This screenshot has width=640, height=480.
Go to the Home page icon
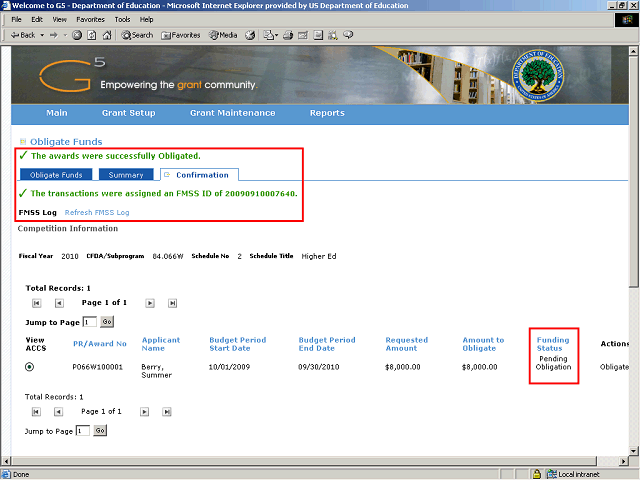coord(107,36)
